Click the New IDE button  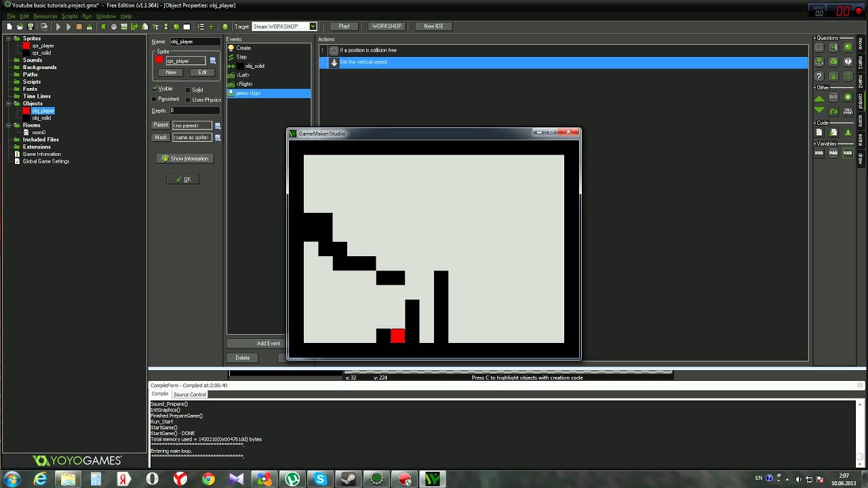coord(433,26)
